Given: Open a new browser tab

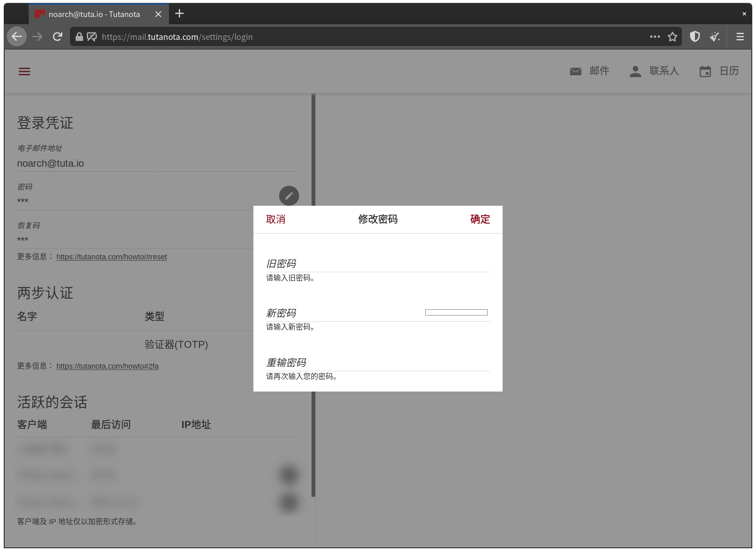Looking at the screenshot, I should point(179,14).
